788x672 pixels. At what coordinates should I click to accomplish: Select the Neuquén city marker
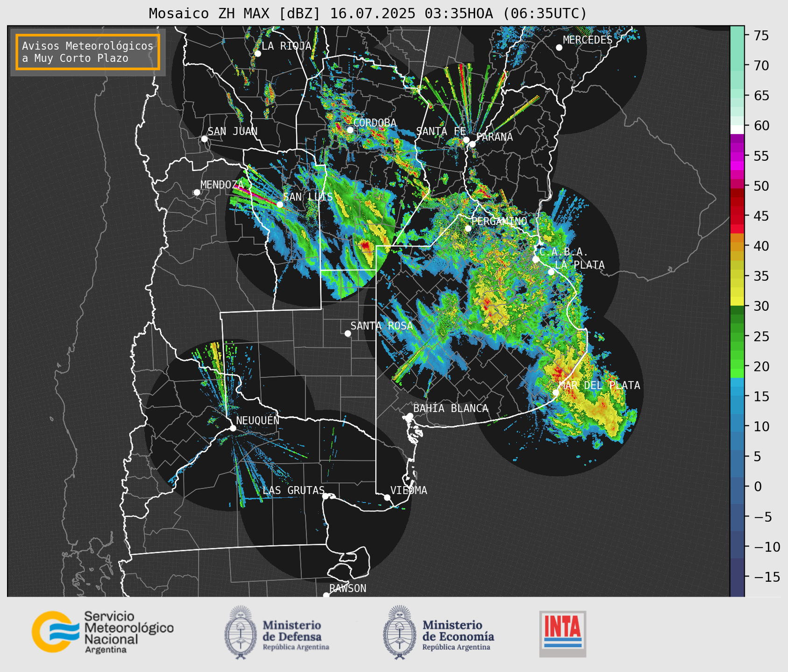[x=233, y=428]
